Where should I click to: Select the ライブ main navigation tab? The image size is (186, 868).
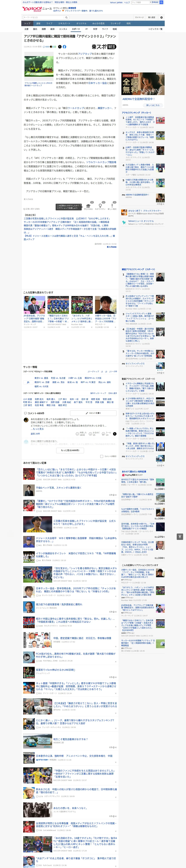click(49, 23)
